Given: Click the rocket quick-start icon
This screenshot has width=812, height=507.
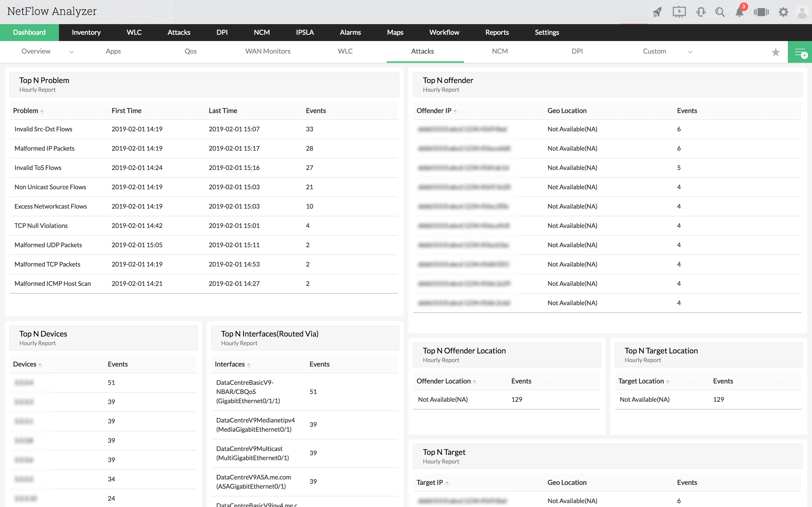Looking at the screenshot, I should click(657, 12).
